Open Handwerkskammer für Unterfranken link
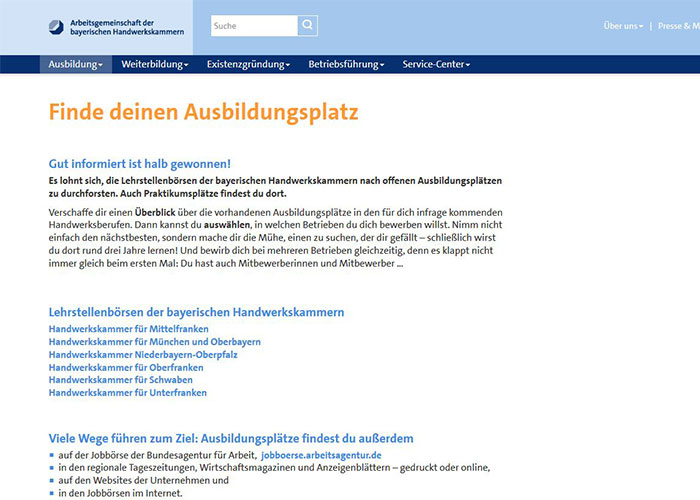The width and height of the screenshot is (700, 500). point(128,393)
